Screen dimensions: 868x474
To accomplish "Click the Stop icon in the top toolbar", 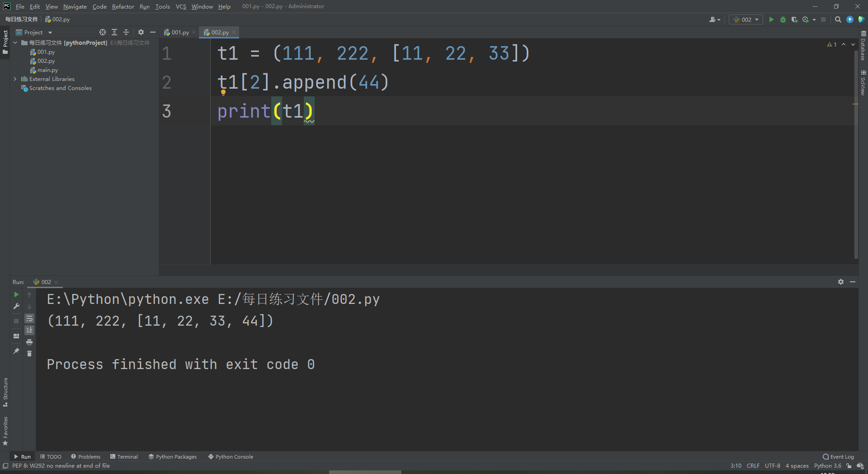I will 823,19.
